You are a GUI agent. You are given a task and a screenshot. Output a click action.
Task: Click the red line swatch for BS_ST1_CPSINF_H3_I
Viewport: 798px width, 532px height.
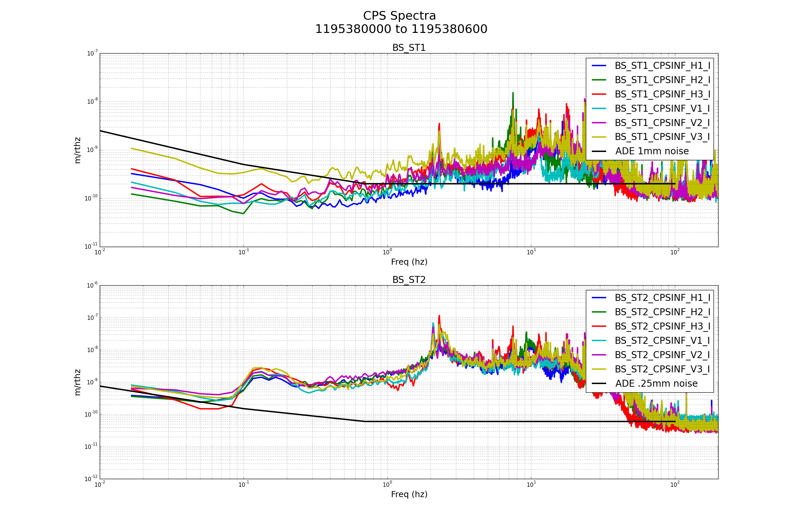pyautogui.click(x=599, y=94)
